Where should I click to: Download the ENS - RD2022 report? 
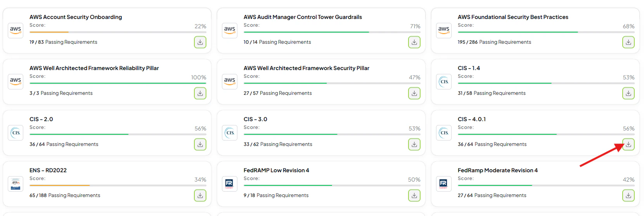pyautogui.click(x=200, y=195)
